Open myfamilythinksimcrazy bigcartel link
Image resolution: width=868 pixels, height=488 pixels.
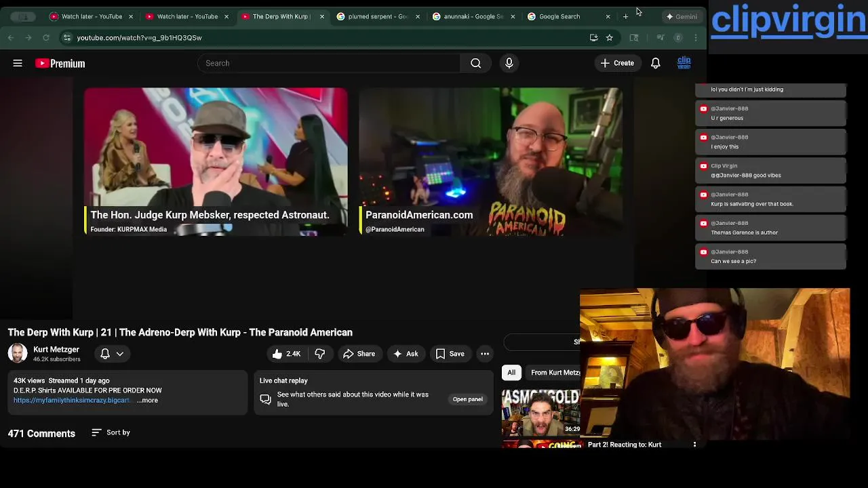(71, 401)
